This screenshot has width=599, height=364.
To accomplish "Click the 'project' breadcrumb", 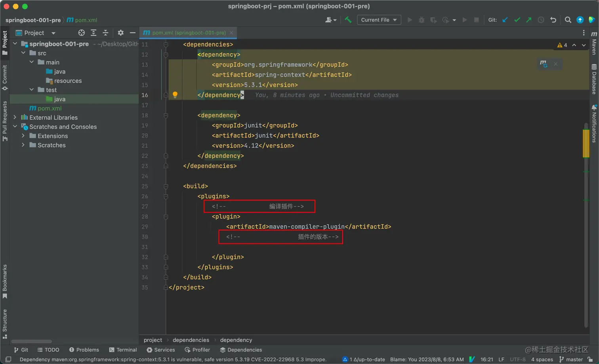I will [153, 340].
